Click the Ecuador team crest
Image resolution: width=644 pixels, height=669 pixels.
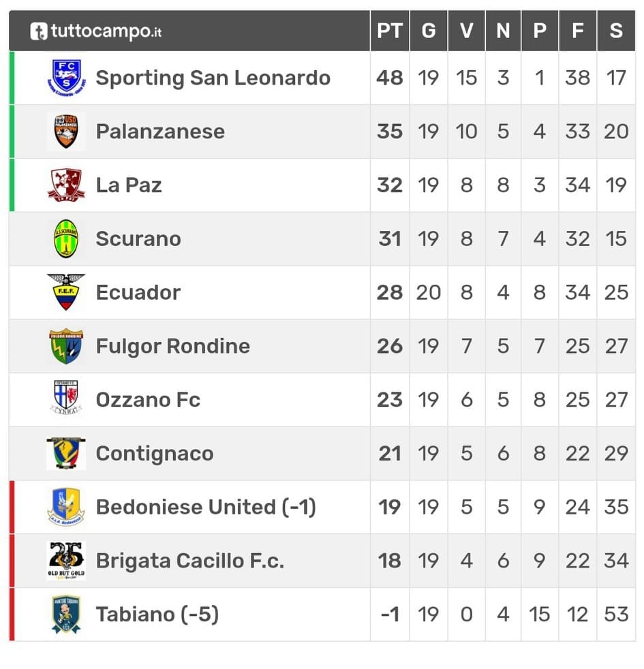click(66, 292)
